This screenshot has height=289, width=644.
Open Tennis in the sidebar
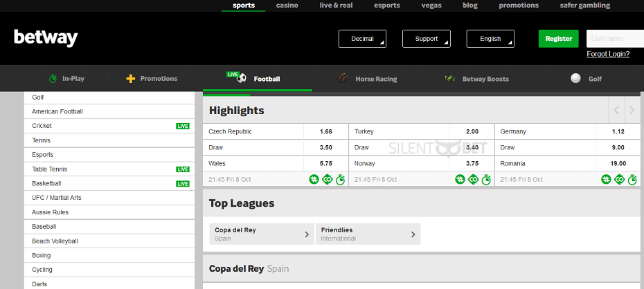coord(109,140)
